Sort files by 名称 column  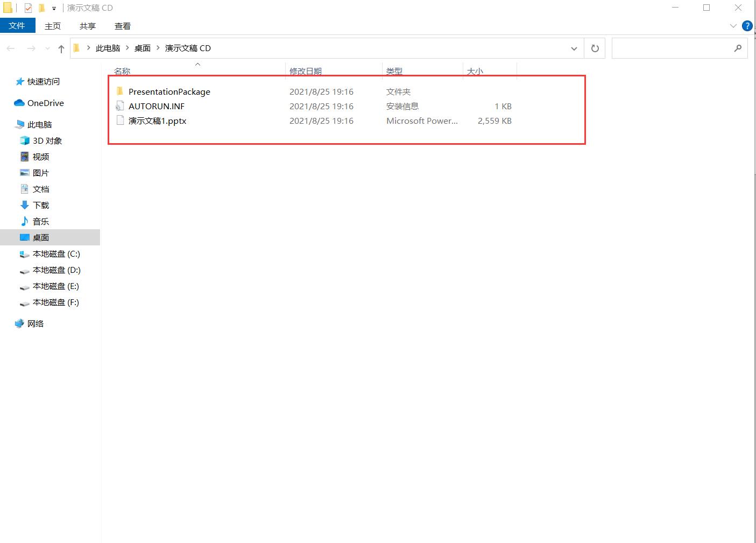pyautogui.click(x=122, y=71)
